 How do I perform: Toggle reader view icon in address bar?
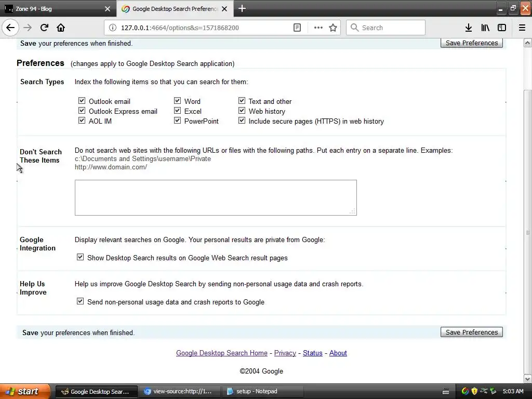(297, 28)
